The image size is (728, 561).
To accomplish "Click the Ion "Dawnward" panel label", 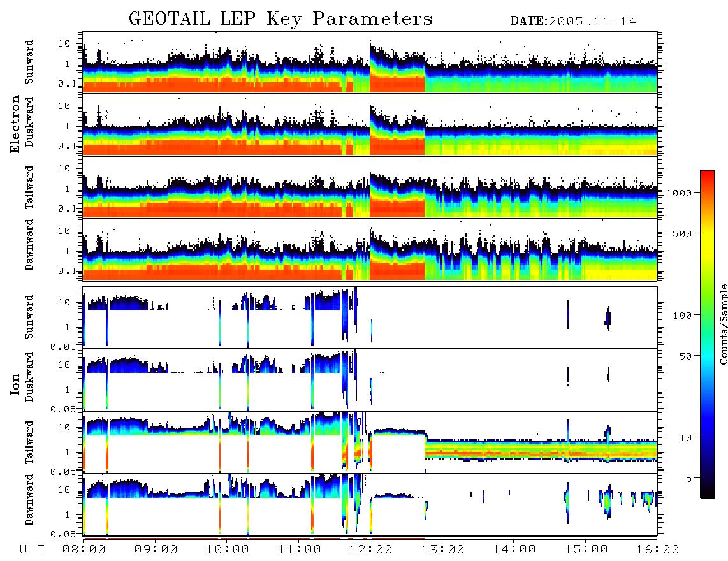I will pos(29,500).
